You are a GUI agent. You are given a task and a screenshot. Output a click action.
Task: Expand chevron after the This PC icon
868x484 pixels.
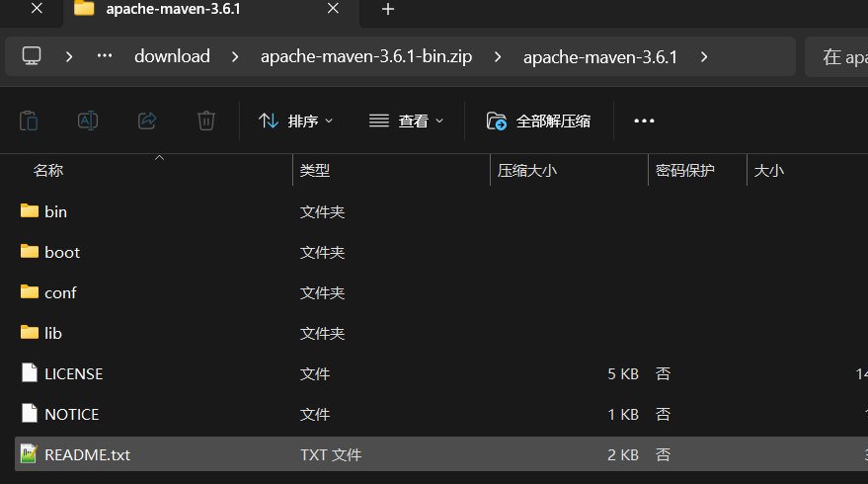[x=69, y=56]
